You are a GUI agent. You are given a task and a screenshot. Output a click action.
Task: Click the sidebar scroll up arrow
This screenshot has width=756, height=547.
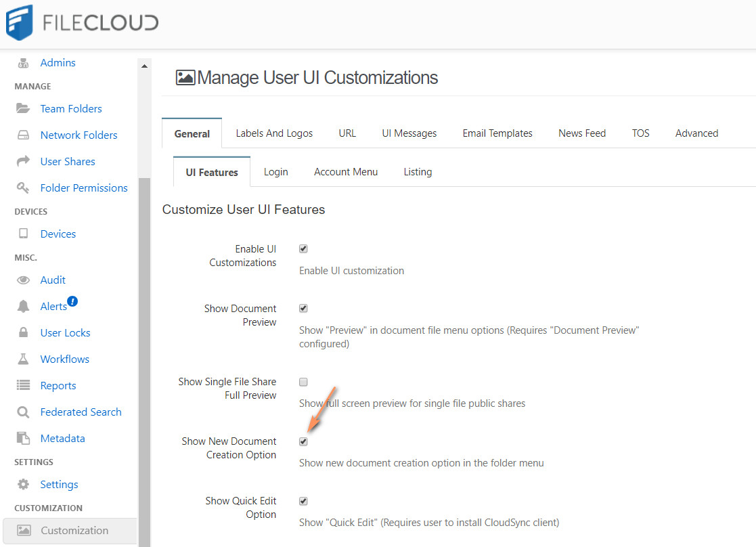pyautogui.click(x=144, y=66)
